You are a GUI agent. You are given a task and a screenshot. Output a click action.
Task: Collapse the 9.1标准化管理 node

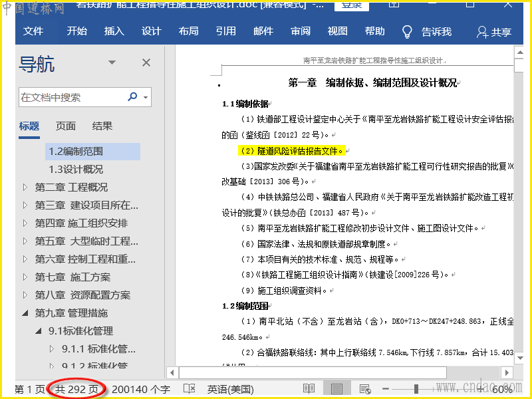39,331
